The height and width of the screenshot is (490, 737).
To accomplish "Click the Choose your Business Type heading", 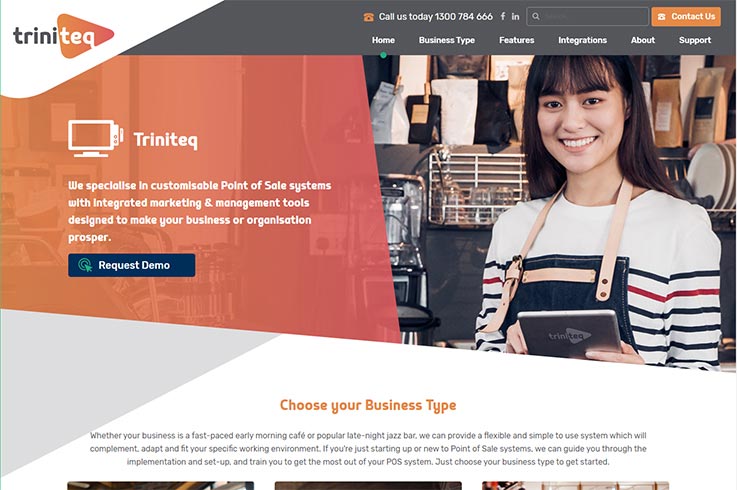I will click(368, 405).
